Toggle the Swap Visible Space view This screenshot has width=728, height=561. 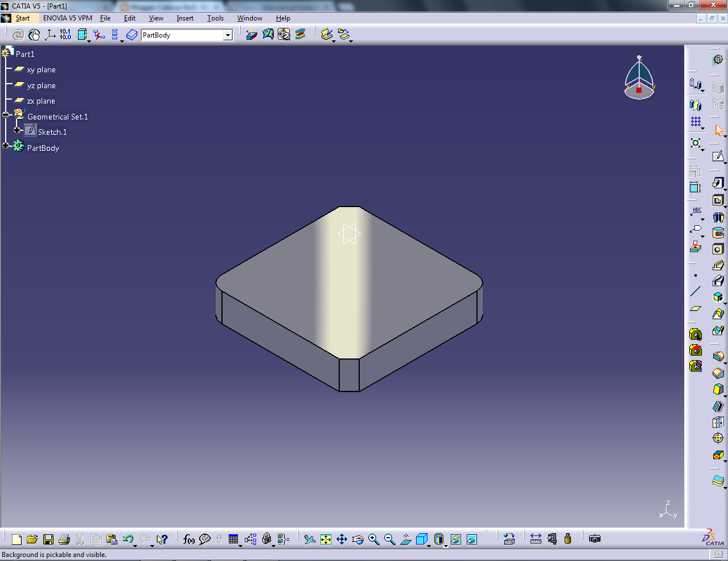471,539
